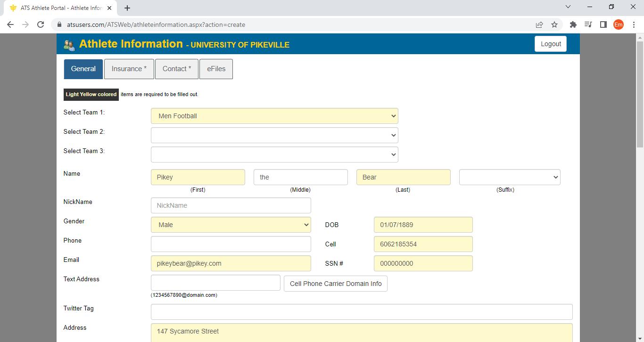
Task: Switch to the Contact tab
Action: point(177,69)
